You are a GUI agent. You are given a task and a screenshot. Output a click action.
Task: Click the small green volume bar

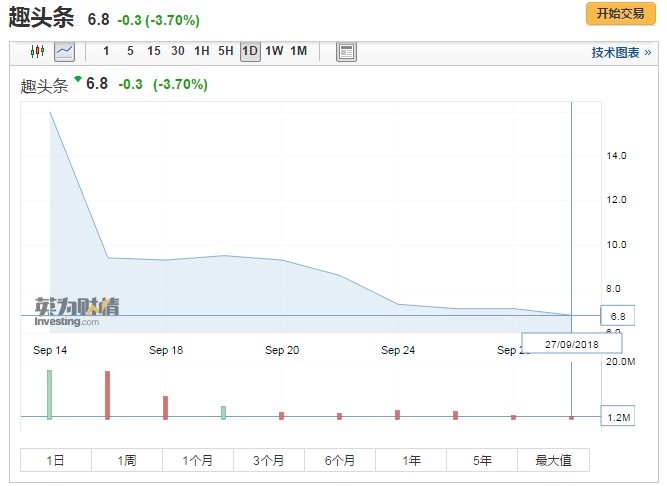coord(223,413)
